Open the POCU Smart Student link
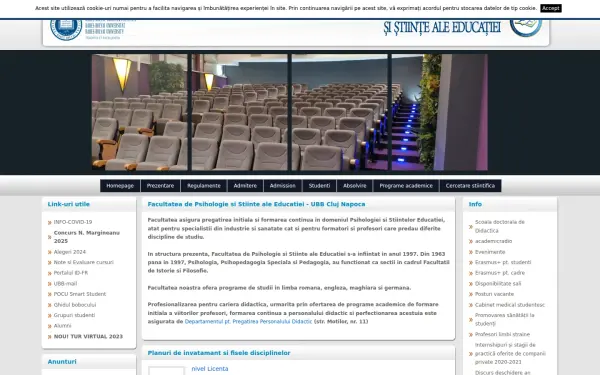This screenshot has height=375, width=600. pos(80,294)
